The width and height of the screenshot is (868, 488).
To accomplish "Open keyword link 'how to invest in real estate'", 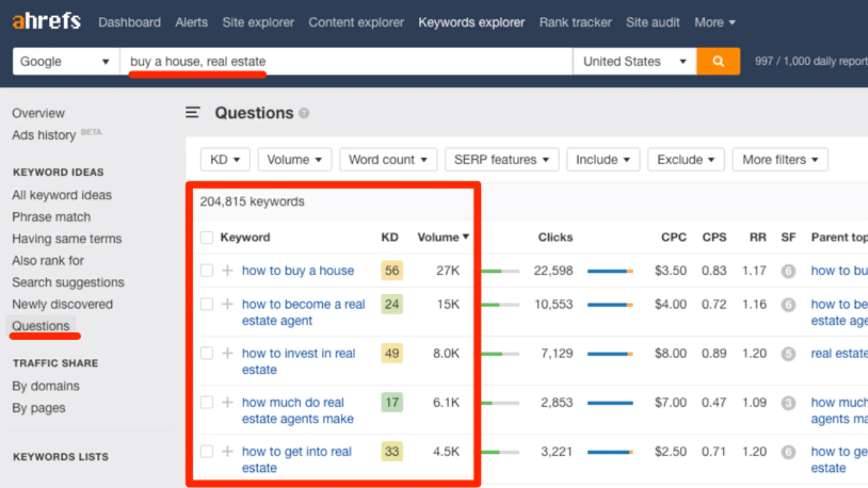I will [298, 361].
